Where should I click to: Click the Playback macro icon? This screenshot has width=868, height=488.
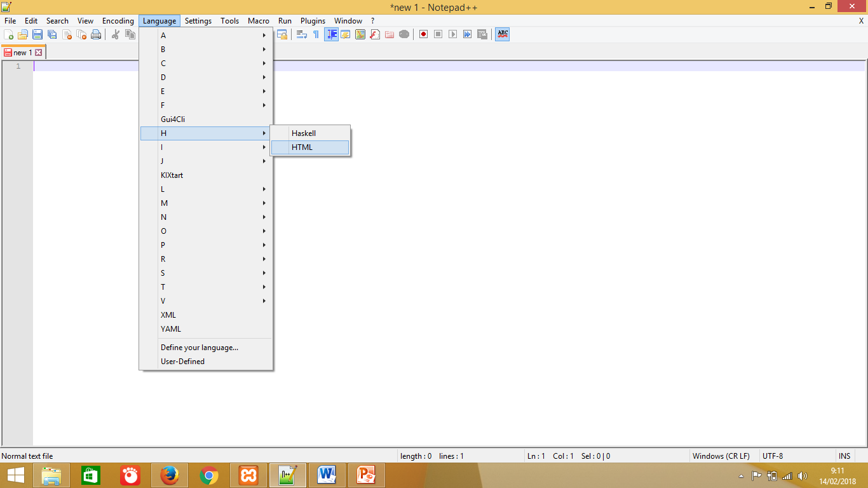452,34
